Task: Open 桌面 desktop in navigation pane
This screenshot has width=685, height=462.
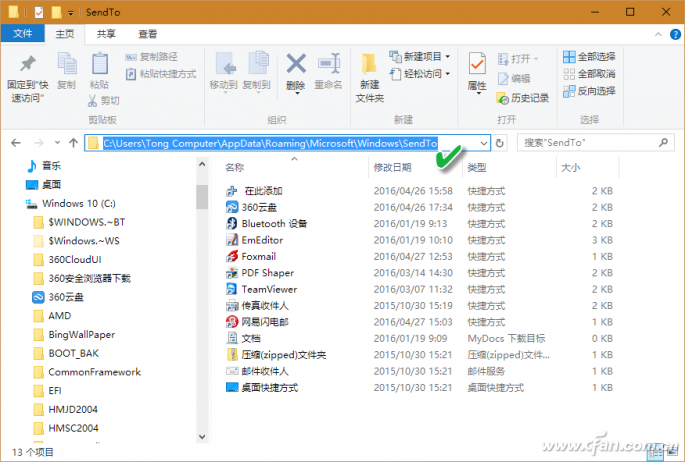Action: tap(44, 185)
